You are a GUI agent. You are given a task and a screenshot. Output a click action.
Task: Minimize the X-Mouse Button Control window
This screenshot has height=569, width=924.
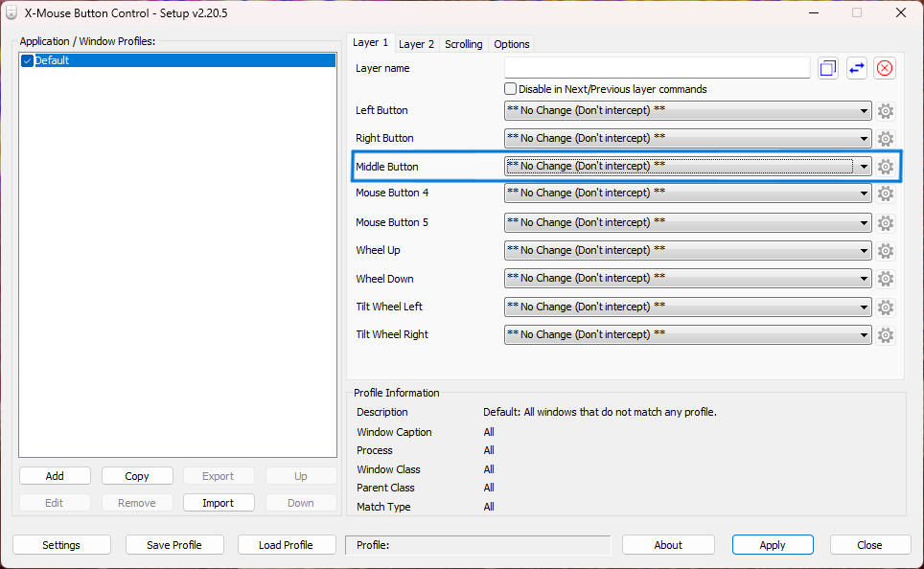point(814,12)
